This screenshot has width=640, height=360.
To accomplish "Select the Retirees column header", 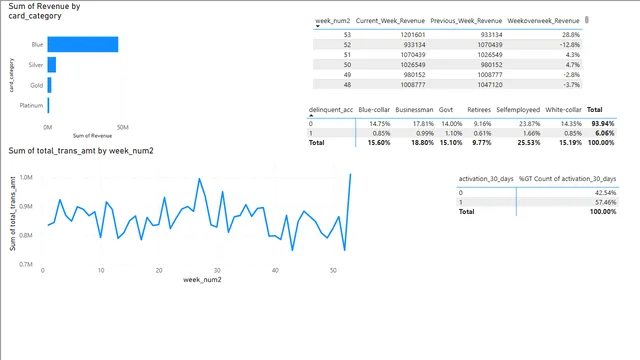I will [x=479, y=109].
